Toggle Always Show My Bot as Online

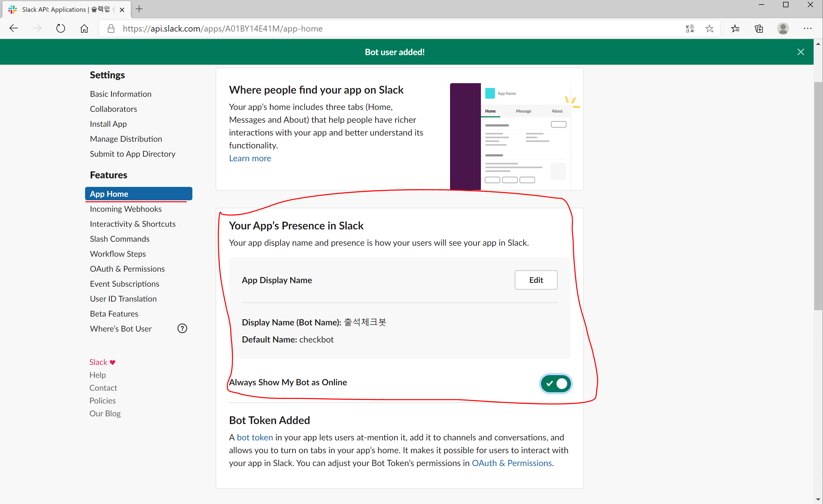pos(556,383)
